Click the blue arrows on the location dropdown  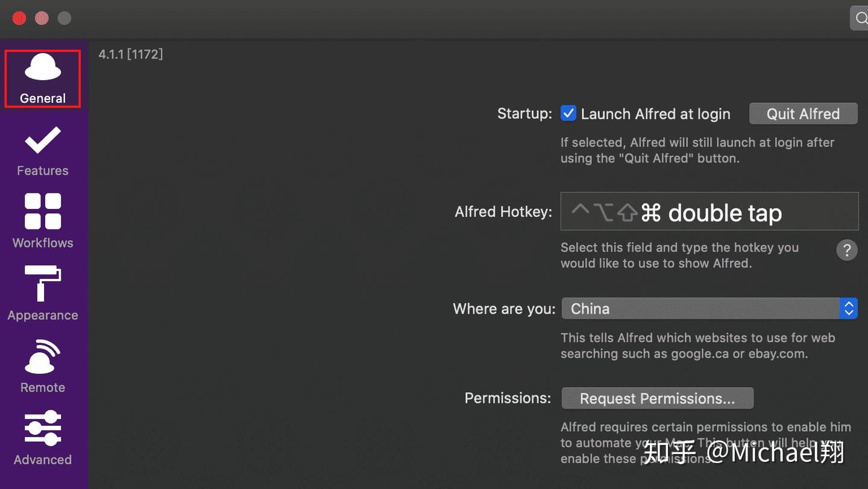pyautogui.click(x=849, y=309)
